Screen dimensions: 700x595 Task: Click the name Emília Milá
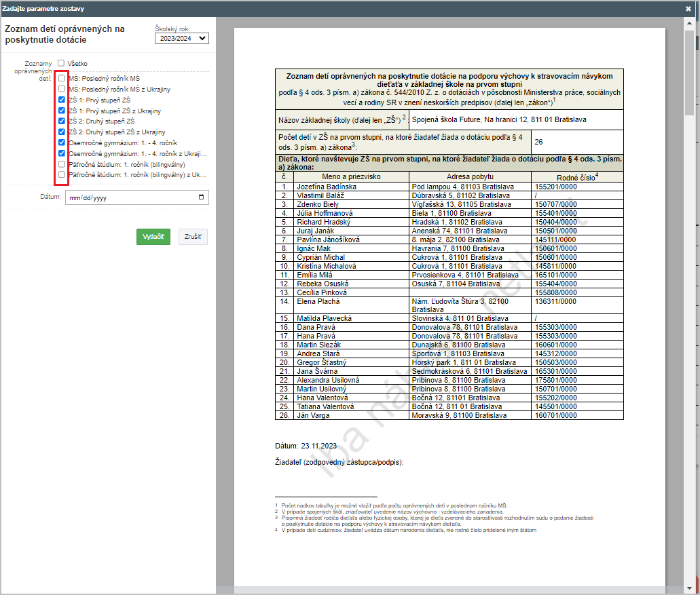(x=315, y=275)
